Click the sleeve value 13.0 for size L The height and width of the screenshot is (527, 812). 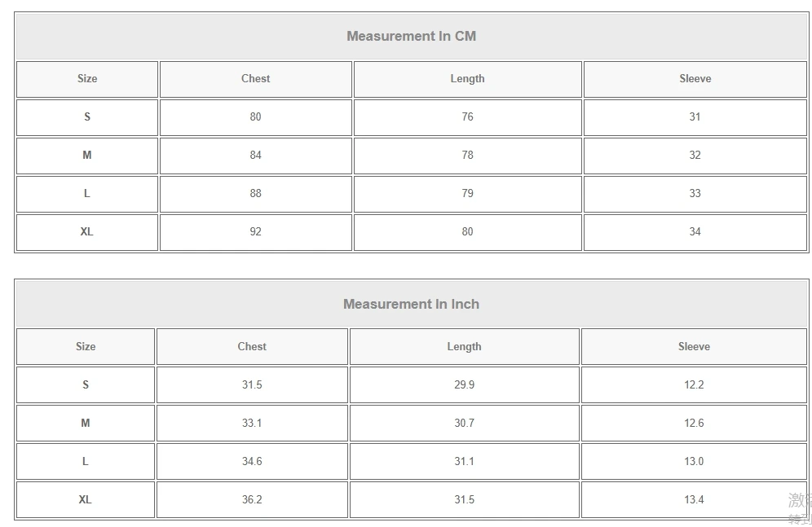click(x=694, y=461)
